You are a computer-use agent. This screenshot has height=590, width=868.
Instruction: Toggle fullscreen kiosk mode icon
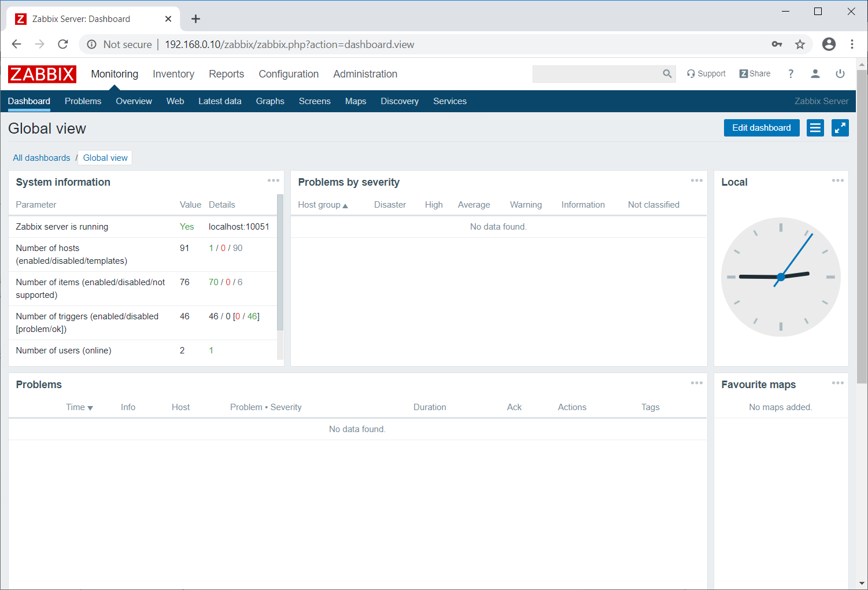[840, 128]
